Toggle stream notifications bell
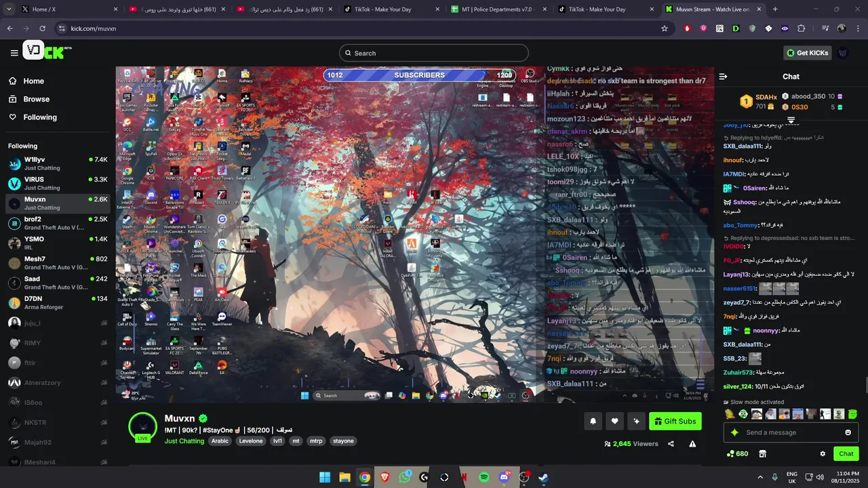The width and height of the screenshot is (868, 488). 593,421
